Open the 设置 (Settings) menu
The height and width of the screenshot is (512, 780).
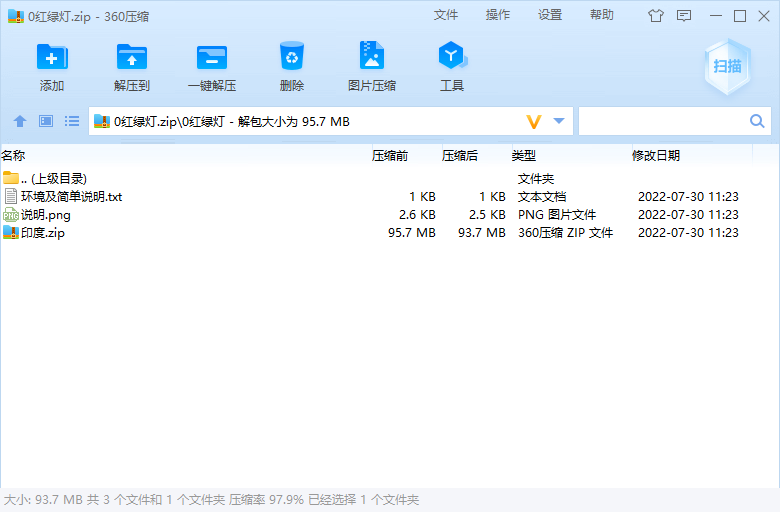click(x=550, y=15)
